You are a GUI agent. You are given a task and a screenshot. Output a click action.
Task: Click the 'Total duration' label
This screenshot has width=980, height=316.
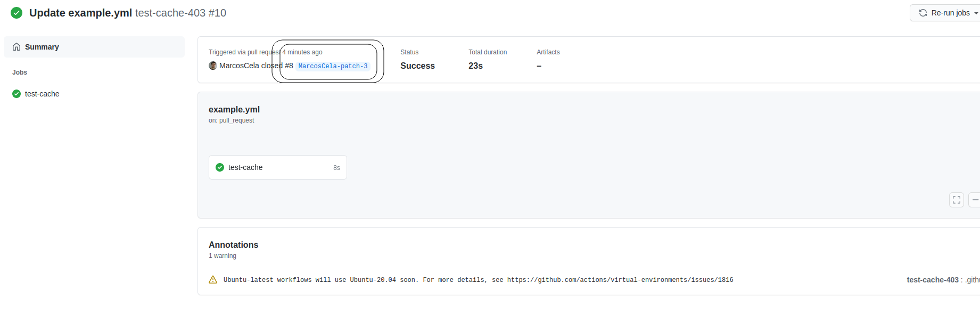pos(488,52)
